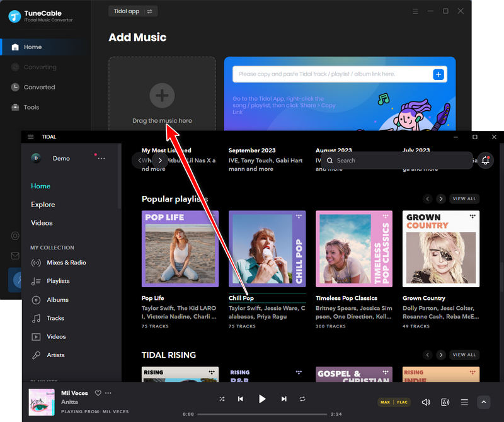Open Albums in My Collection

[50, 300]
